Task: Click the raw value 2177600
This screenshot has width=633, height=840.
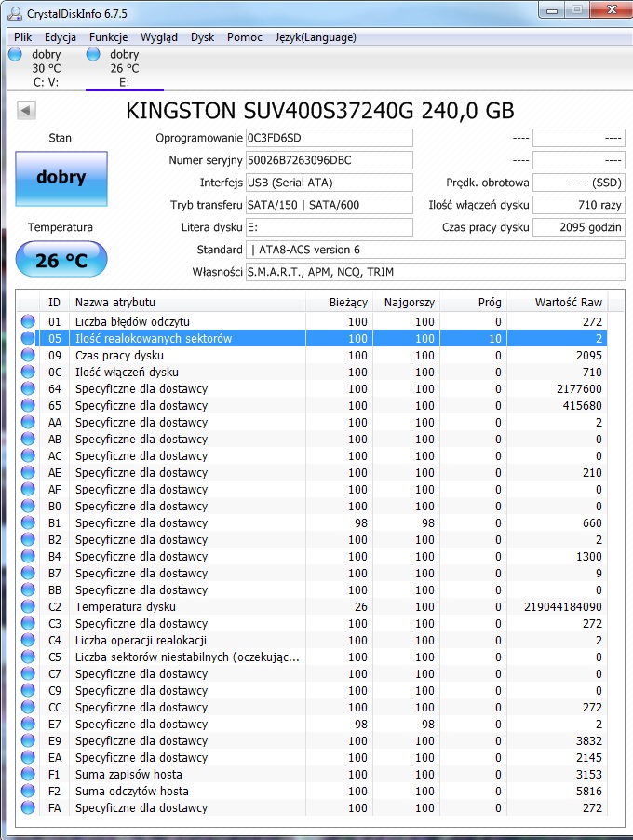Action: tap(579, 388)
